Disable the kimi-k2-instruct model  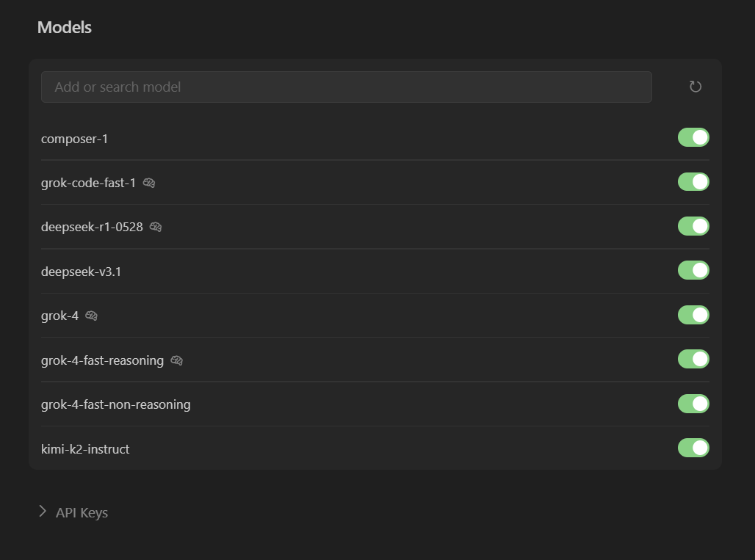693,448
